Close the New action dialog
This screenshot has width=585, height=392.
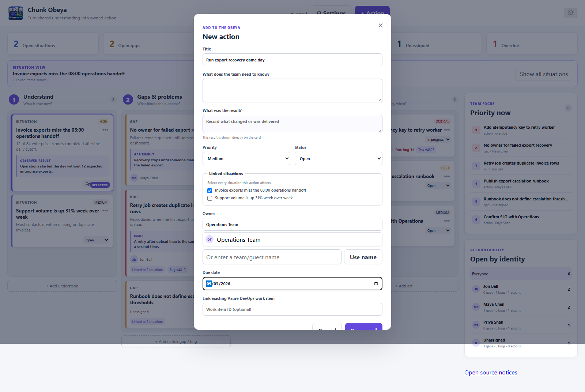381,26
